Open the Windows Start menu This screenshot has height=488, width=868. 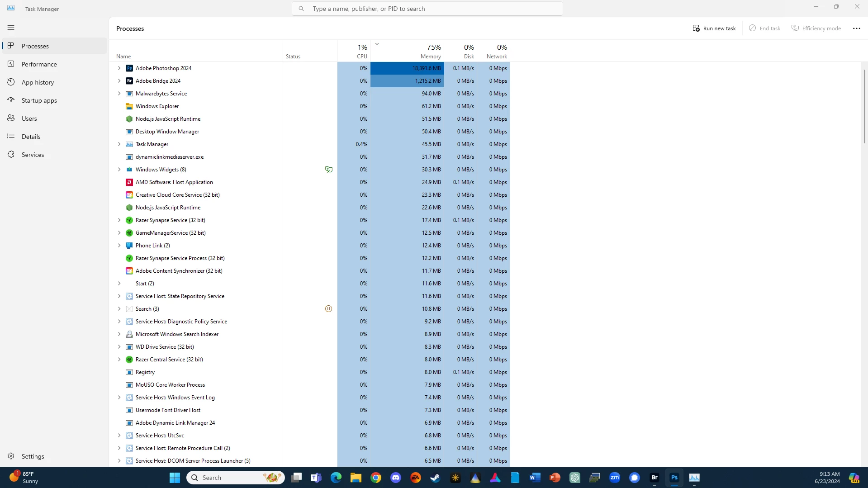(x=175, y=478)
